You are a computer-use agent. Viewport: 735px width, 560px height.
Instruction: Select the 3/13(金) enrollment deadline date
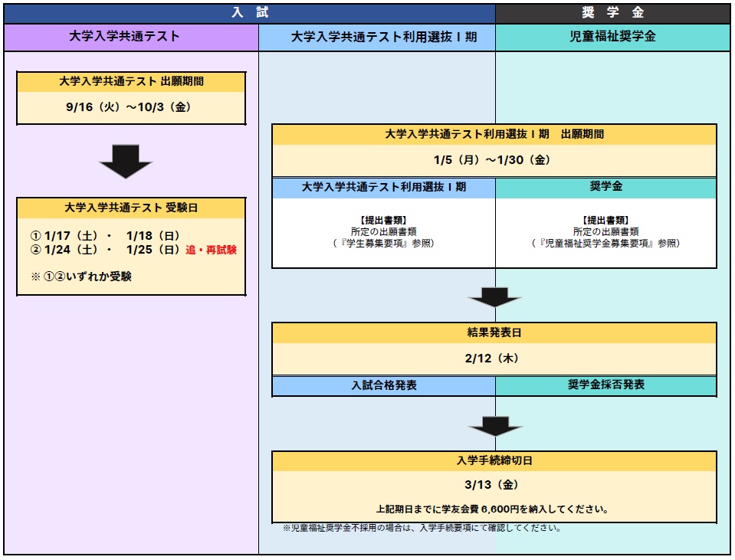494,485
